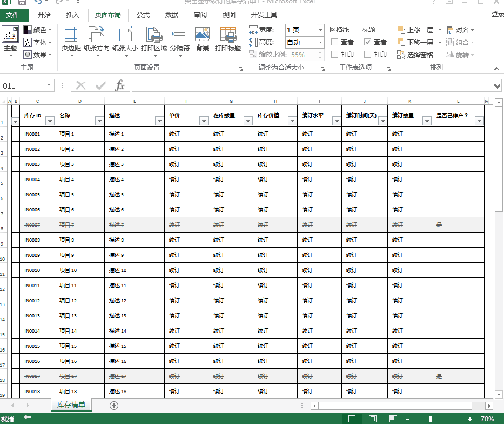Switch to Normal view in status bar
This screenshot has width=504, height=424.
click(x=352, y=419)
